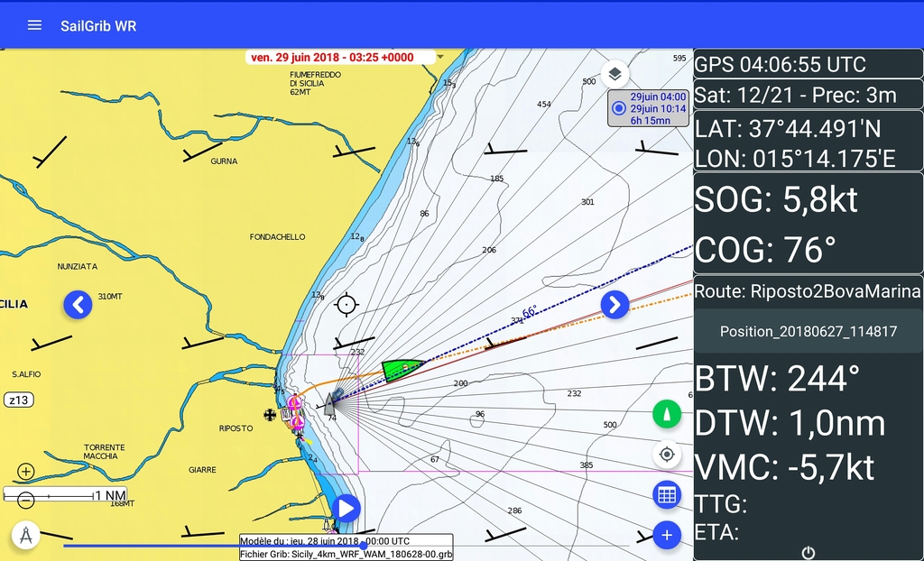Tap the blue plus add button
This screenshot has height=561, width=924.
point(667,535)
